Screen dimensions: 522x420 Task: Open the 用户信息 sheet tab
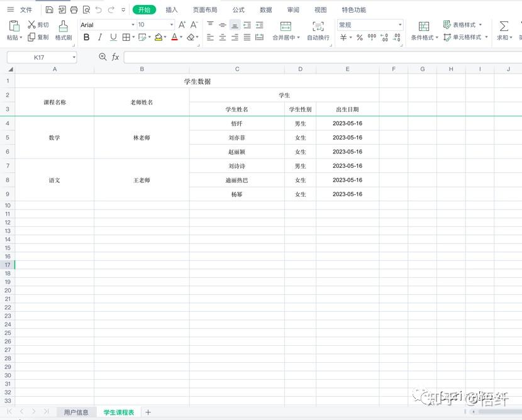coord(75,412)
